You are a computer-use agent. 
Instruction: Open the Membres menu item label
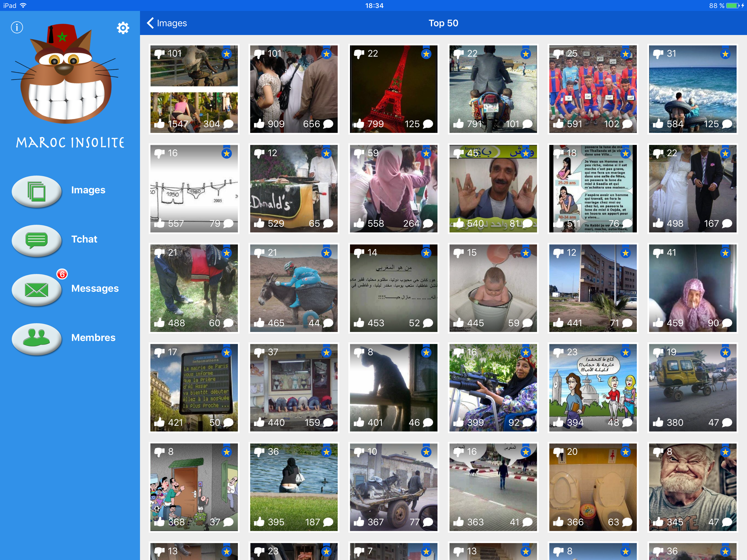[93, 337]
